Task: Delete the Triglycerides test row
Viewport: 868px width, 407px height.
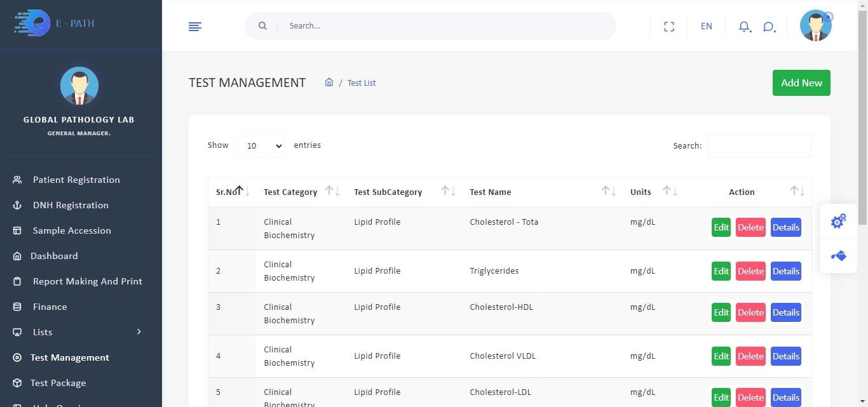Action: pos(750,271)
